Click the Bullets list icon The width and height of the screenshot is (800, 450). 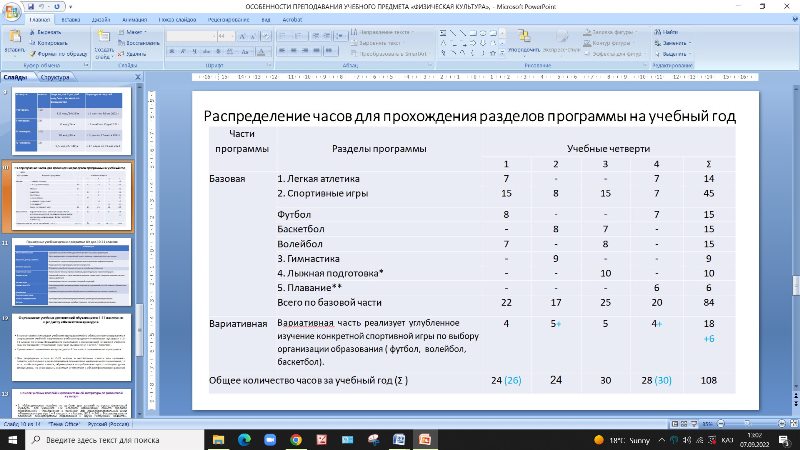tap(284, 36)
